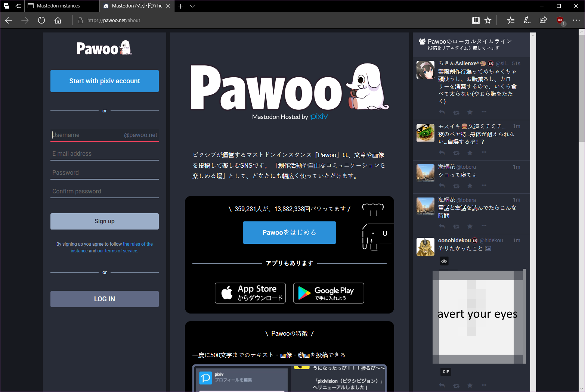Click the timeline scroll-up arrow
This screenshot has width=585, height=392.
pos(533,35)
